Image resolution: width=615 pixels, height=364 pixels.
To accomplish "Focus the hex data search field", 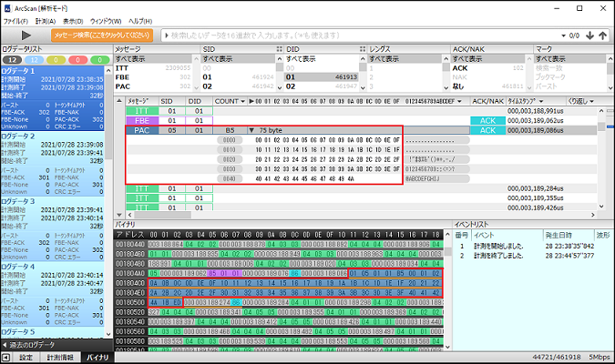I will (x=361, y=35).
